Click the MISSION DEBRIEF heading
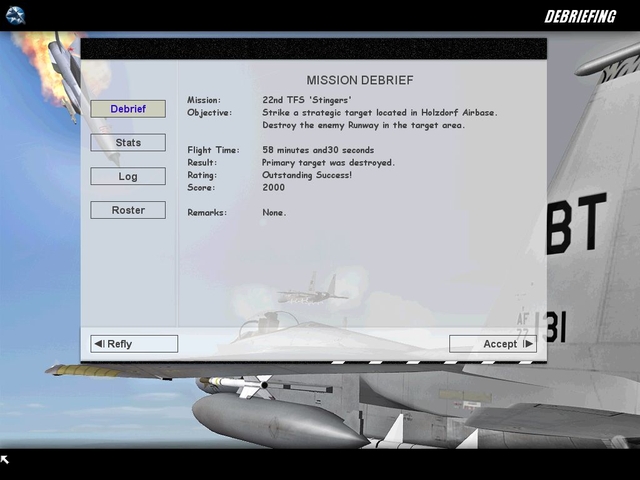640x480 pixels. click(x=360, y=80)
